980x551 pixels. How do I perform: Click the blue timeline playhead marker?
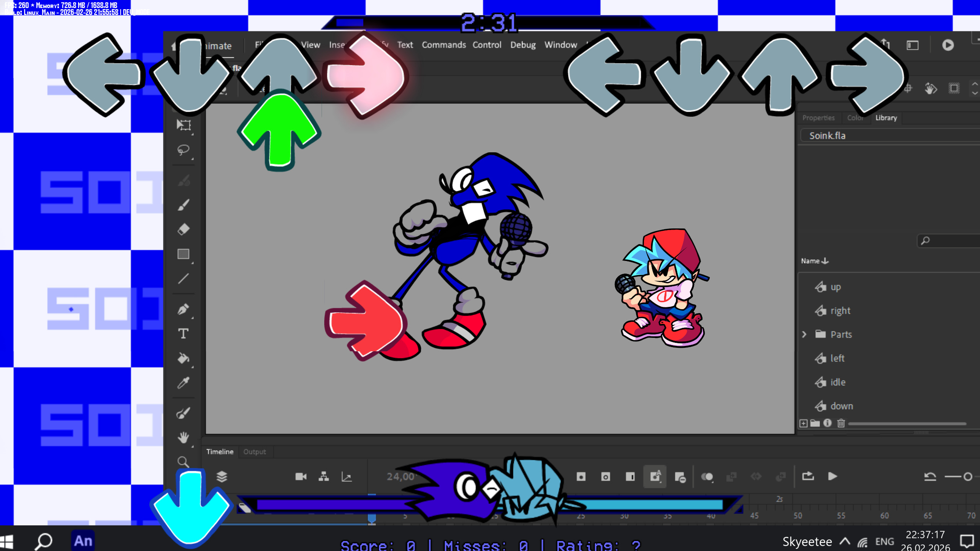(x=372, y=518)
